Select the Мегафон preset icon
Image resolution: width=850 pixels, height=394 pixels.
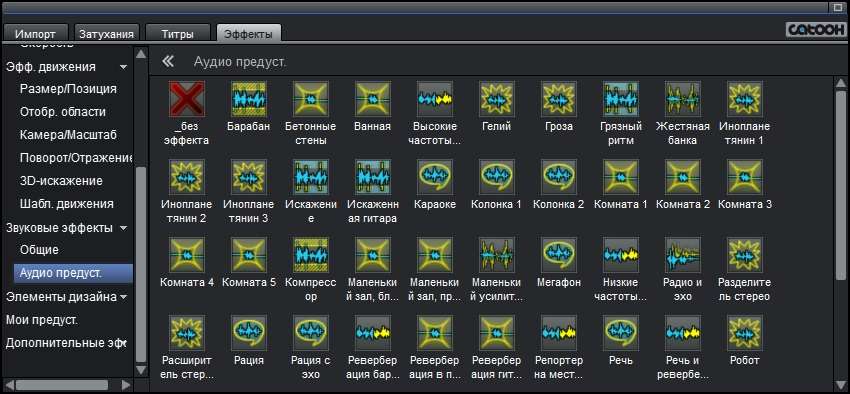(558, 255)
